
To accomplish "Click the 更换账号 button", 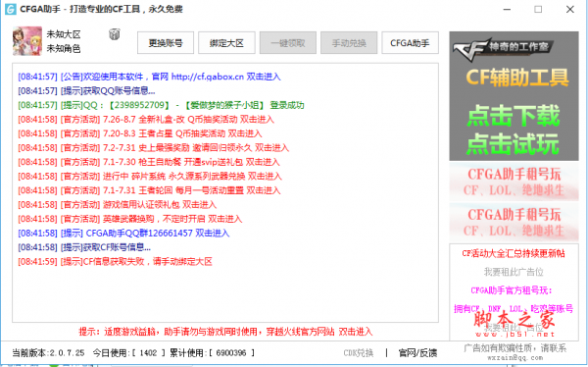I will (166, 43).
